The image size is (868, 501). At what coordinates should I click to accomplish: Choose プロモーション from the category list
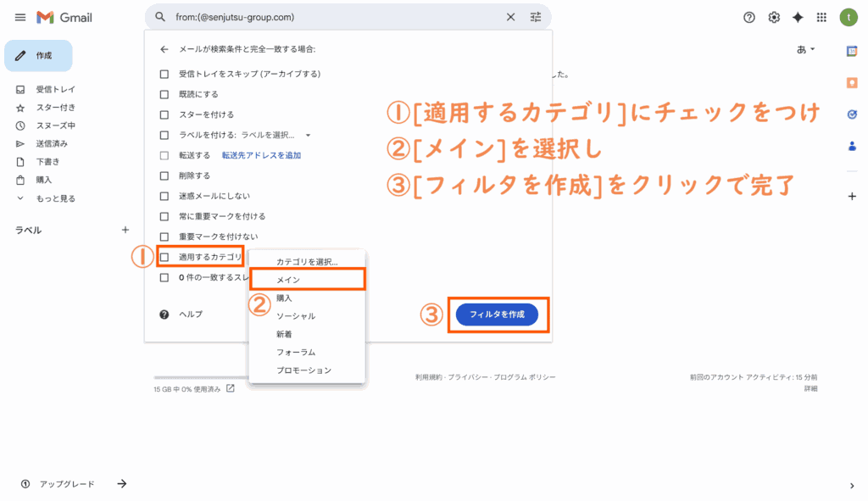303,370
